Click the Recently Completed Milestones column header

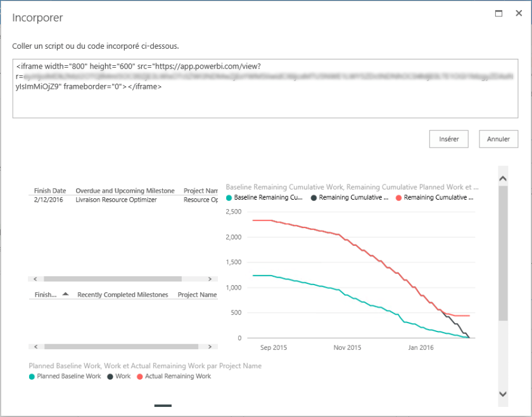(x=122, y=295)
